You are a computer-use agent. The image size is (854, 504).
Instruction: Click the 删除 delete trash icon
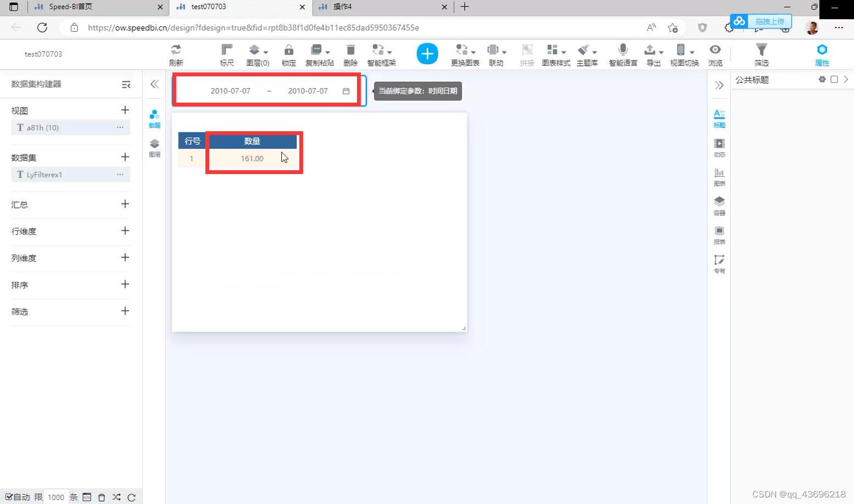350,50
